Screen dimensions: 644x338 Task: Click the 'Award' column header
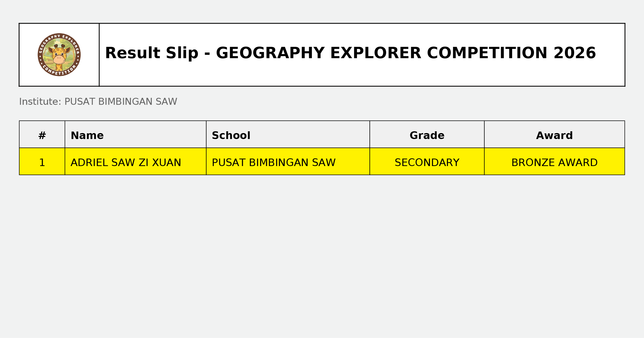[554, 135]
